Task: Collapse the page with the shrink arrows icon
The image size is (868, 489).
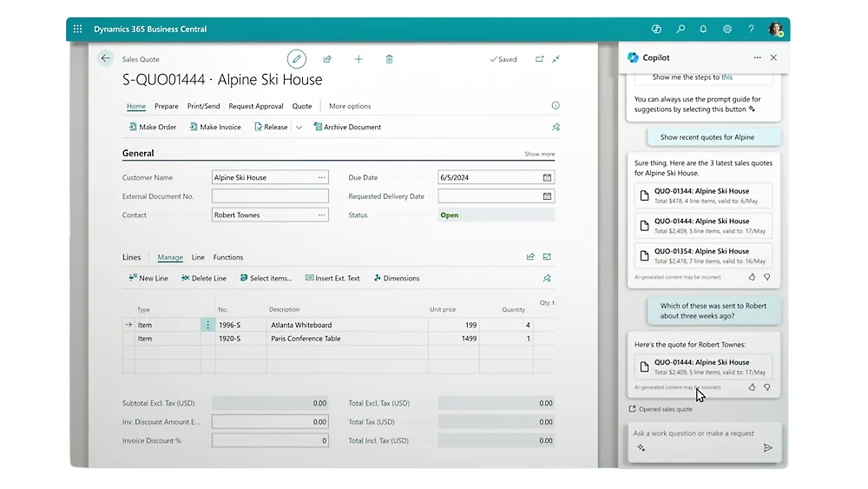Action: tap(556, 59)
